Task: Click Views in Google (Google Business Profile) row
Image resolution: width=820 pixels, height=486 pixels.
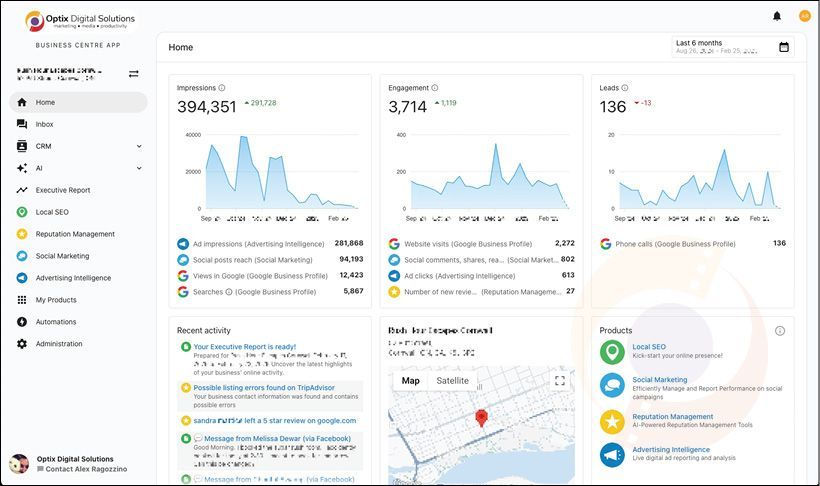Action: click(x=270, y=276)
